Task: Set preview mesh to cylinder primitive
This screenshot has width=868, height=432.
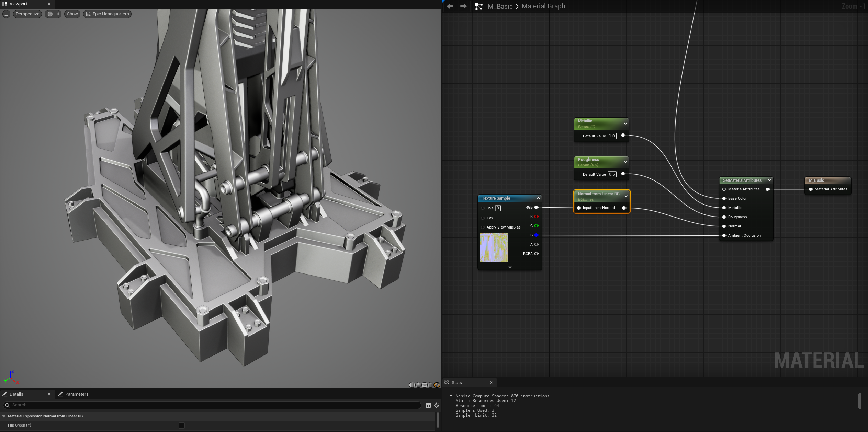Action: click(x=412, y=385)
